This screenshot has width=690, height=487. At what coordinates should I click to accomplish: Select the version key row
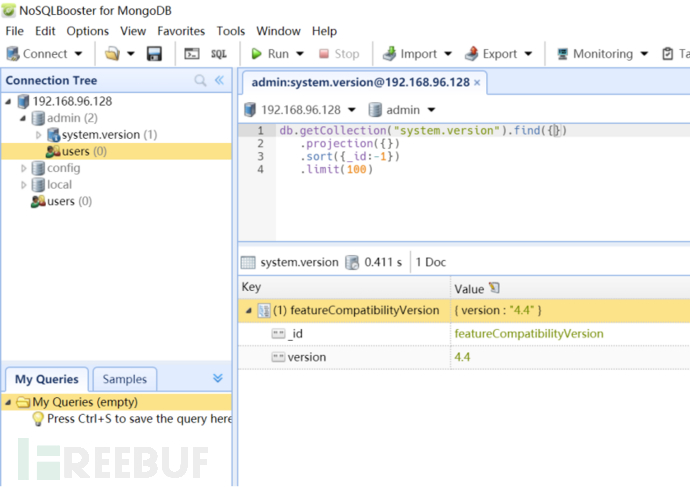tap(464, 357)
